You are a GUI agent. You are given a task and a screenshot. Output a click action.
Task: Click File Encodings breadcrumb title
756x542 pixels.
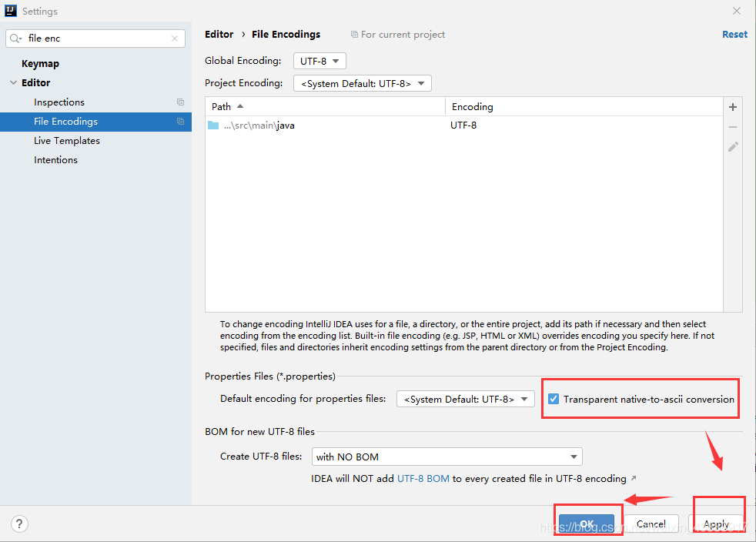[286, 34]
